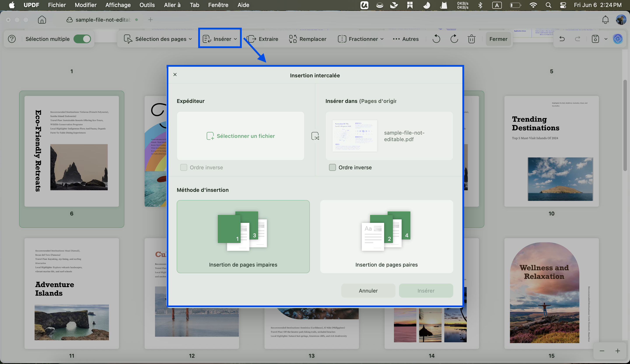Click the Annuler button
Screen dimensions: 630x364
368,291
